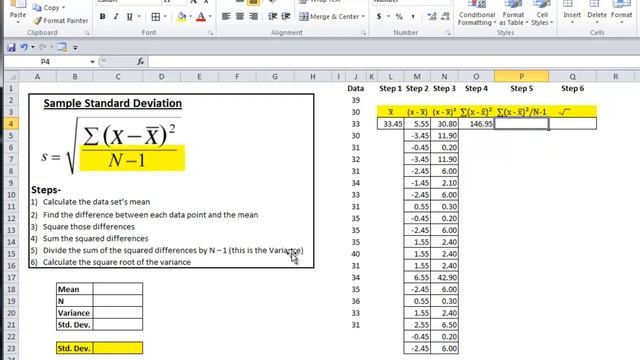Toggle Merge & Center

[329, 17]
